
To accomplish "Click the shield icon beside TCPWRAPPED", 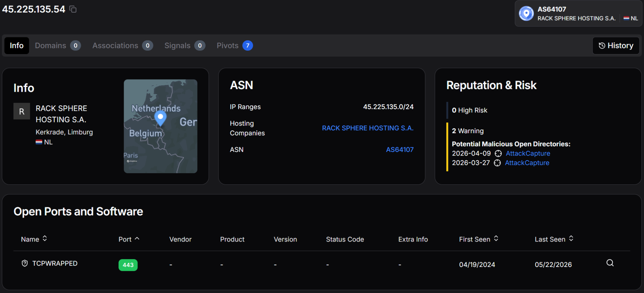I will coord(24,263).
